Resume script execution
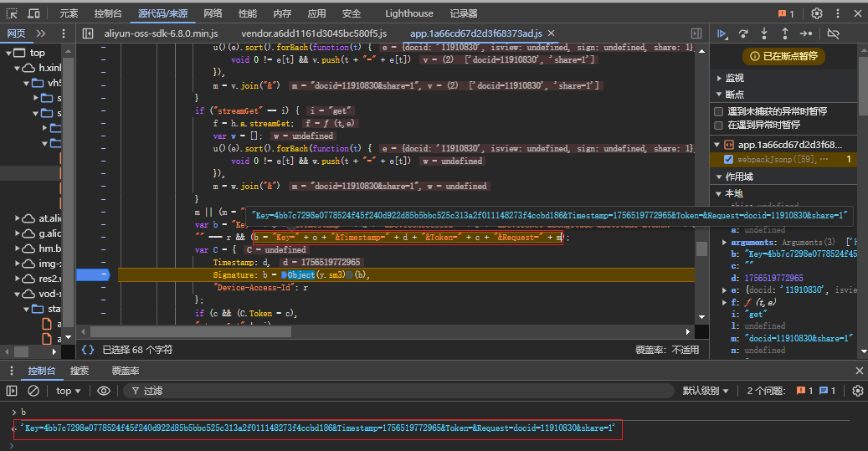The height and width of the screenshot is (451, 868). (x=722, y=33)
